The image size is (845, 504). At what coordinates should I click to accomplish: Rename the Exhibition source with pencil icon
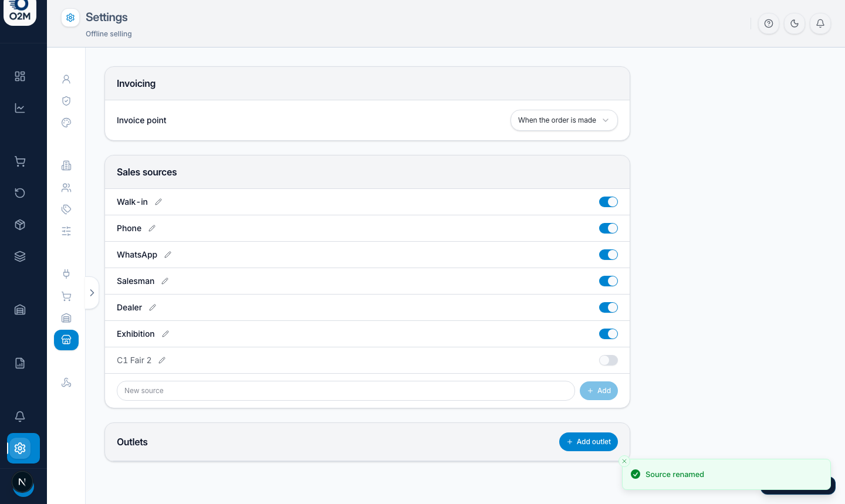tap(165, 334)
